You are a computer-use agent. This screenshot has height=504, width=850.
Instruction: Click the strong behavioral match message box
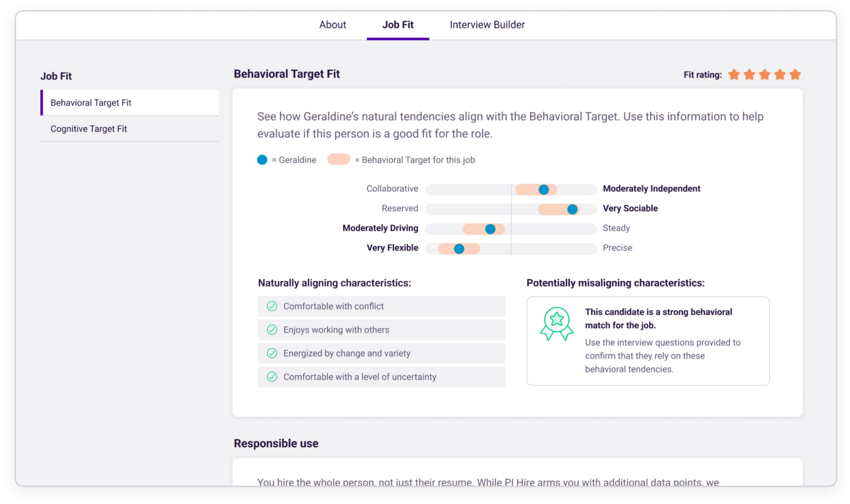[647, 341]
